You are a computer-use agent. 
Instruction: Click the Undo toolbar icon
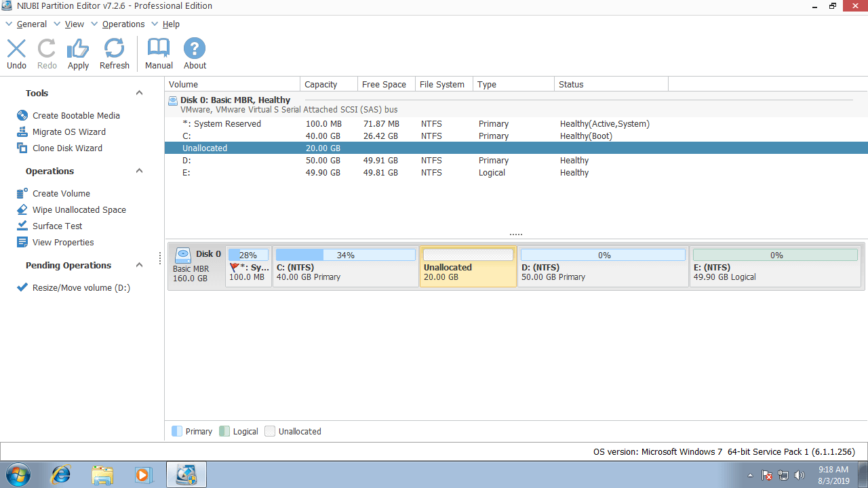click(16, 54)
